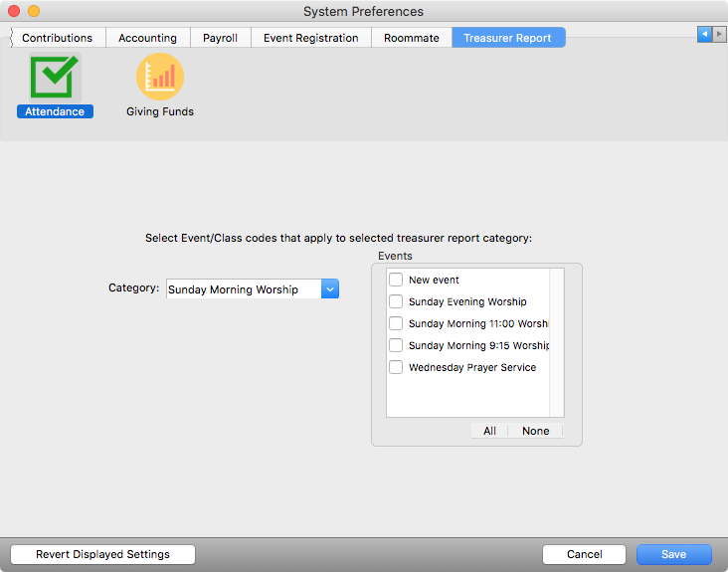Click None to deselect events

(535, 432)
